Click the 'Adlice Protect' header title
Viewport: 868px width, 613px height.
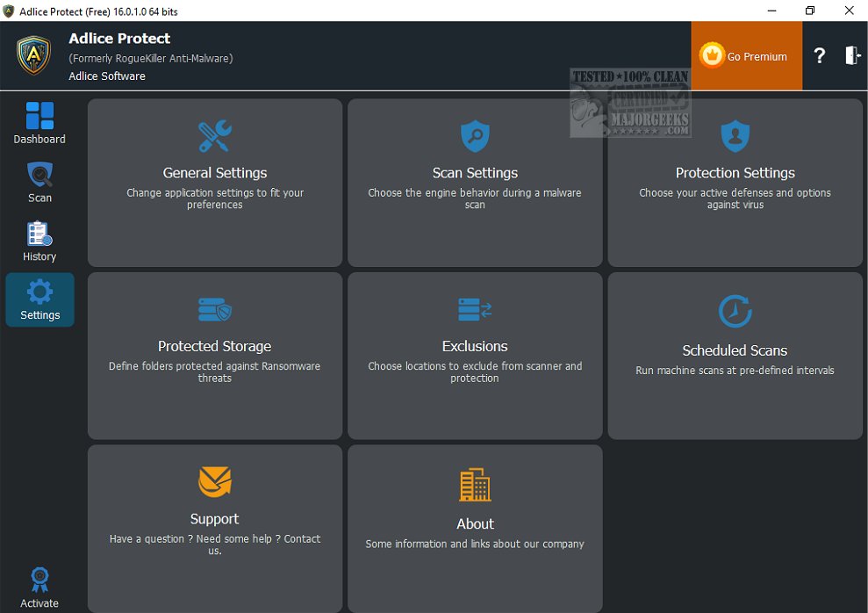click(119, 39)
